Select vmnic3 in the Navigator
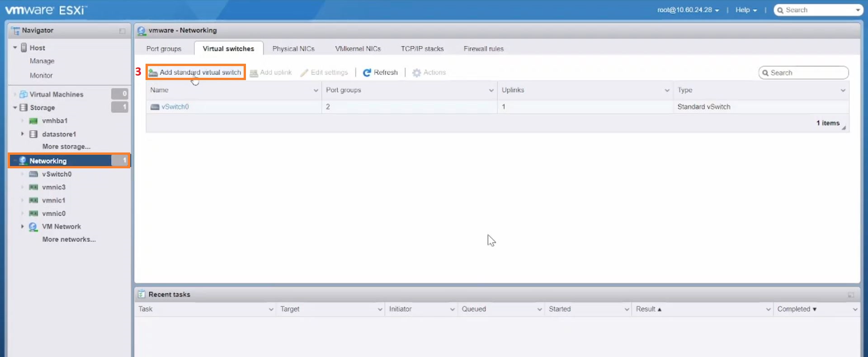The width and height of the screenshot is (868, 357). tap(54, 187)
